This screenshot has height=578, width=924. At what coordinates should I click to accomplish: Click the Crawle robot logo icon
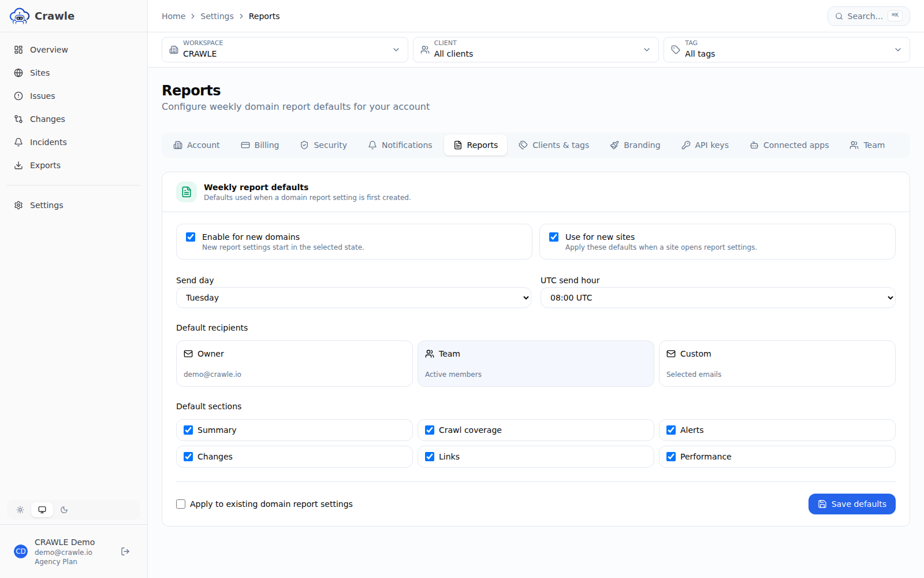pos(20,16)
